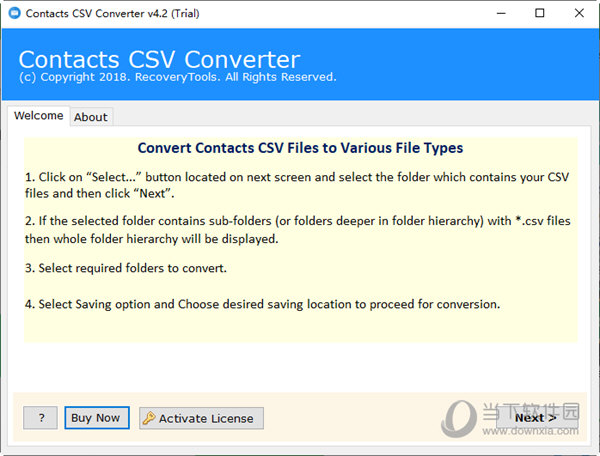
Task: Click the banner title "Contacts CSV Converter"
Action: pos(160,59)
